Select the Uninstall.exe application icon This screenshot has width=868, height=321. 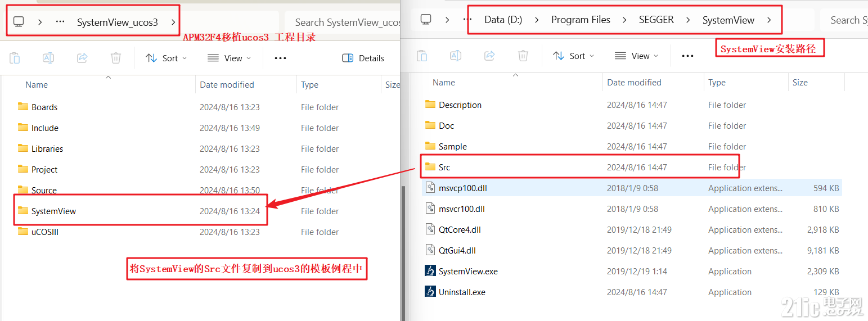point(430,292)
